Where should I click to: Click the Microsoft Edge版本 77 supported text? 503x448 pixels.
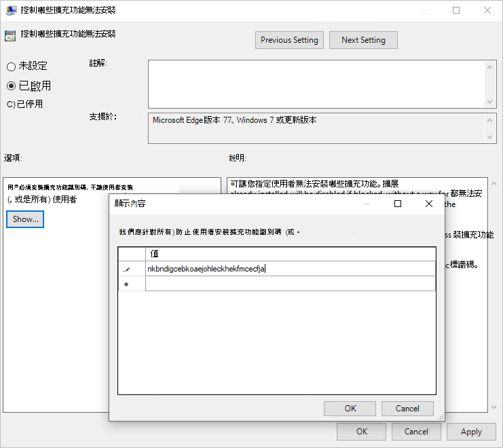click(x=234, y=120)
